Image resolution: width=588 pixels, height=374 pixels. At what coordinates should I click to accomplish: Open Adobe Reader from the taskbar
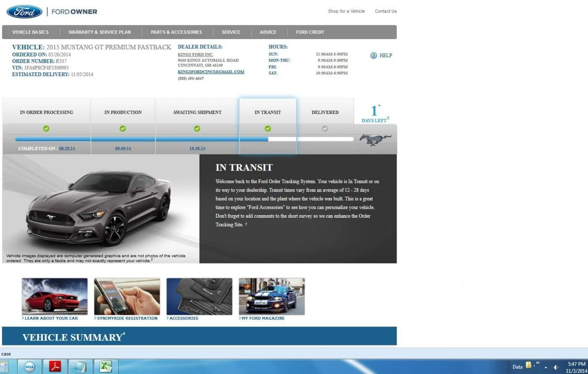click(55, 366)
